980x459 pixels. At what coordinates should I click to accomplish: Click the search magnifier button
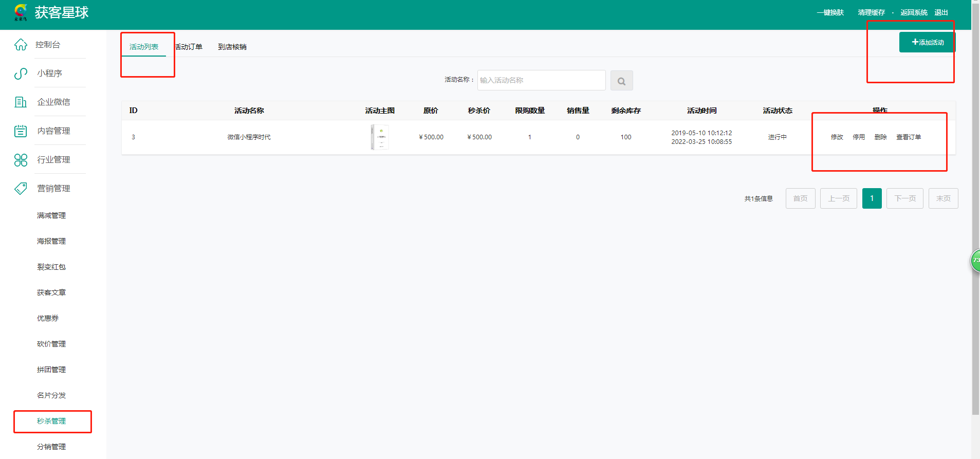[621, 81]
